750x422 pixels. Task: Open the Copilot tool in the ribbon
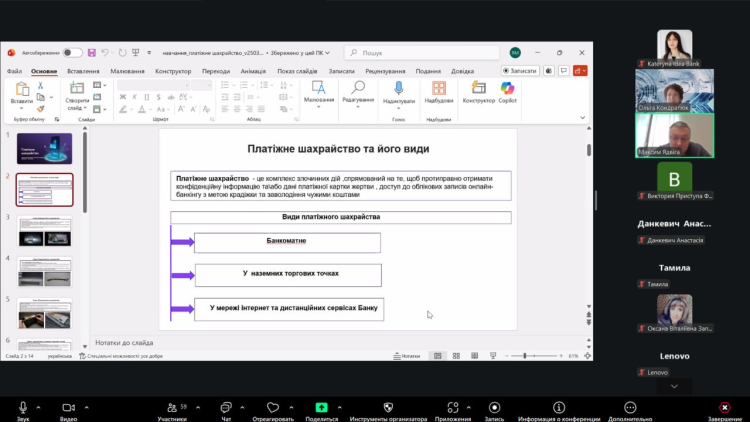point(507,93)
